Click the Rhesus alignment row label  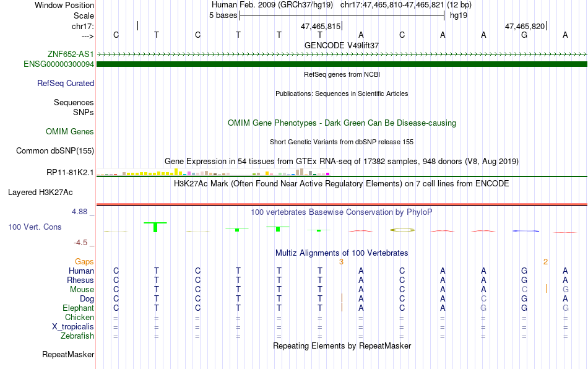[x=80, y=280]
